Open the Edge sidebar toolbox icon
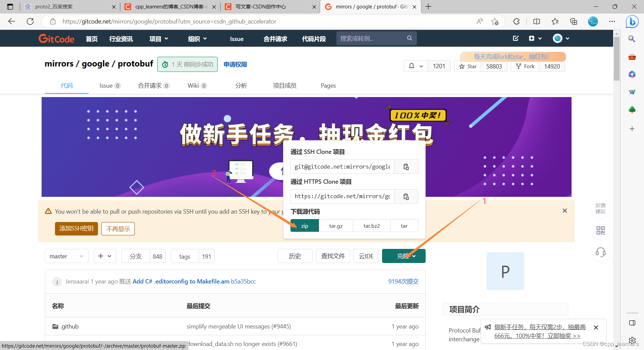The image size is (644, 350). (632, 57)
